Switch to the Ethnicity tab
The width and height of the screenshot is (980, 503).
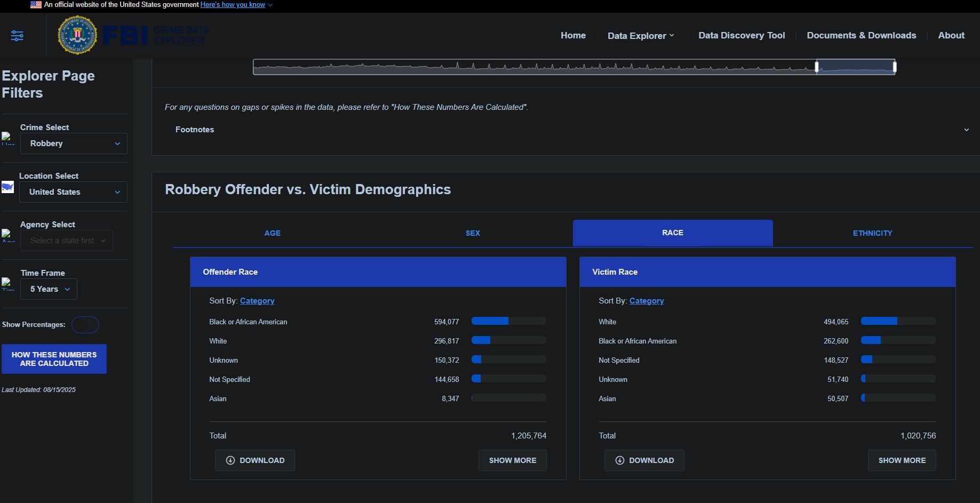point(872,233)
